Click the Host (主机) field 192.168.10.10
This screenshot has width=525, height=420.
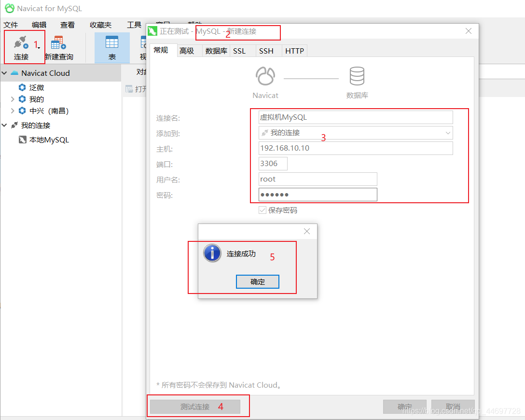[356, 148]
